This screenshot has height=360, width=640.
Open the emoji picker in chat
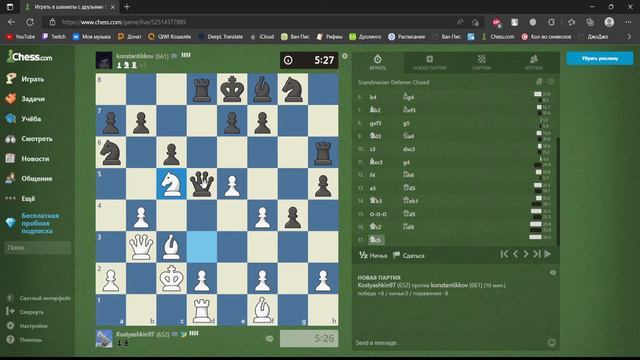pyautogui.click(x=551, y=342)
